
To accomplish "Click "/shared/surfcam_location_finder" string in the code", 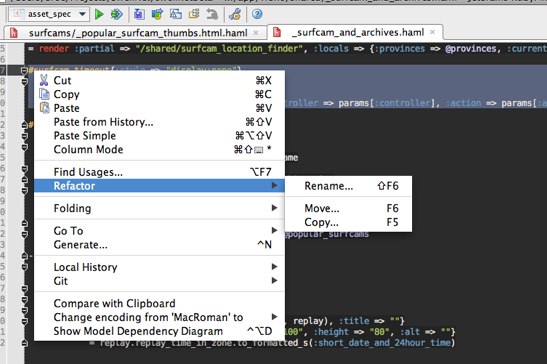I will (218, 48).
